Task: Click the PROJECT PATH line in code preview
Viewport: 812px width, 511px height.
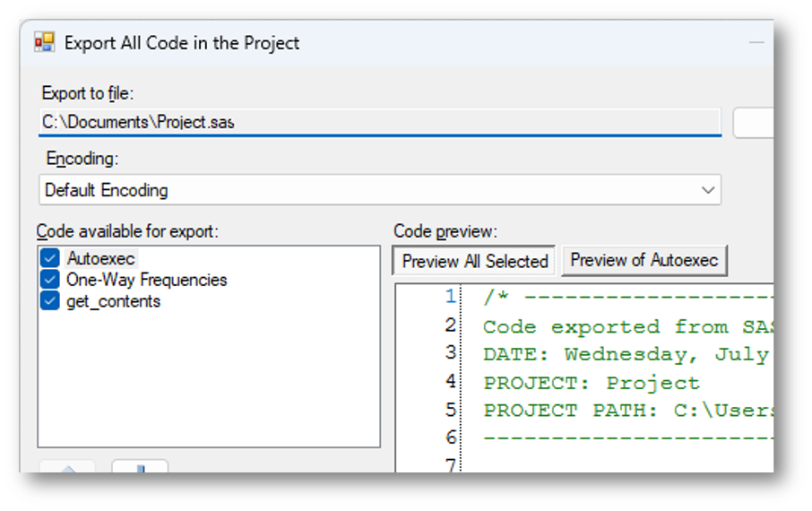Action: click(627, 411)
